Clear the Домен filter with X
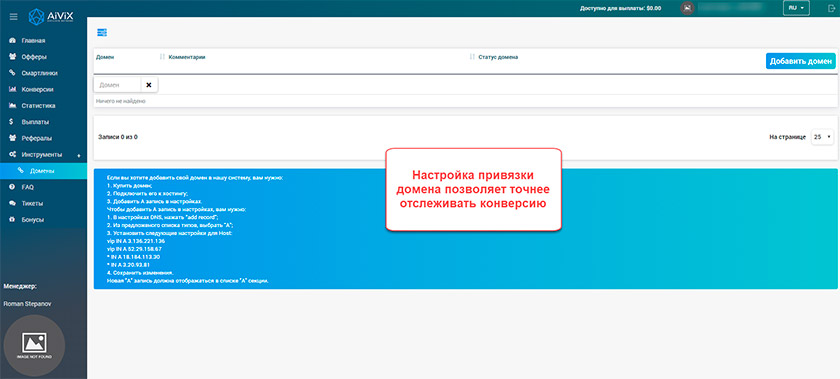840x379 pixels. pos(149,85)
